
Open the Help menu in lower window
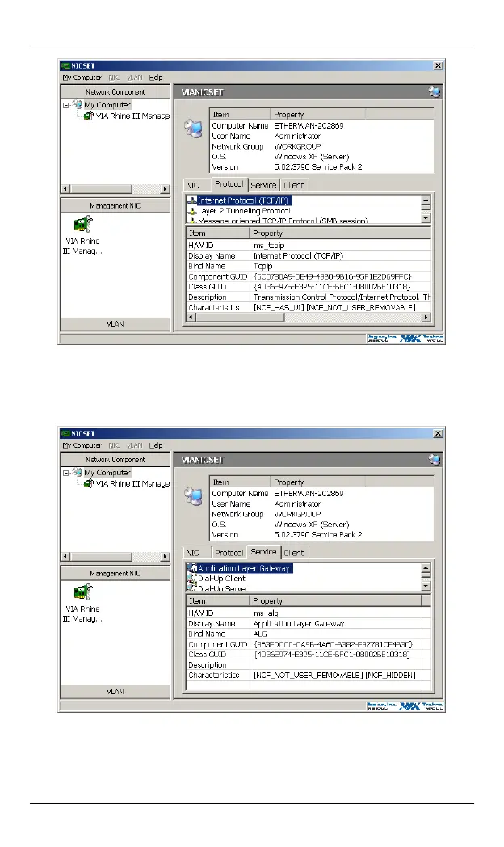[x=155, y=445]
